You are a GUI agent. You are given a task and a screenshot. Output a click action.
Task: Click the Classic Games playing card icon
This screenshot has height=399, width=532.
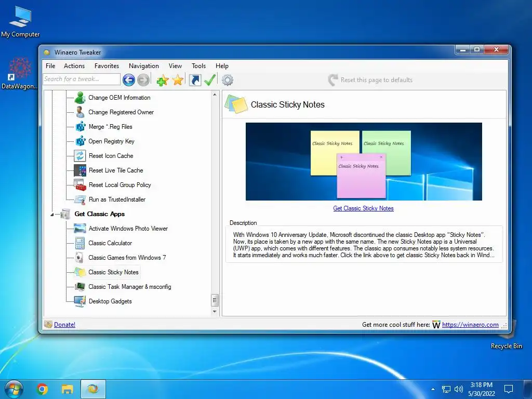[79, 258]
